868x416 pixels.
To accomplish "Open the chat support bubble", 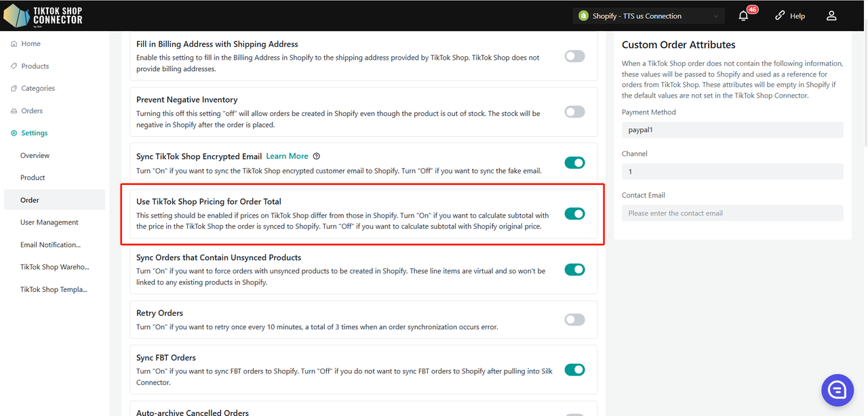I will click(837, 390).
